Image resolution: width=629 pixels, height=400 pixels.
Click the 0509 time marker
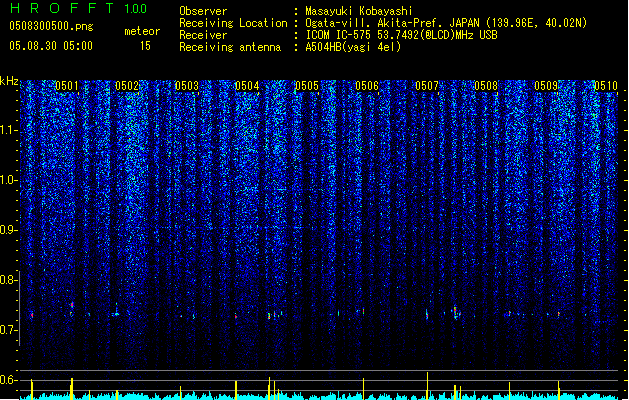point(546,86)
